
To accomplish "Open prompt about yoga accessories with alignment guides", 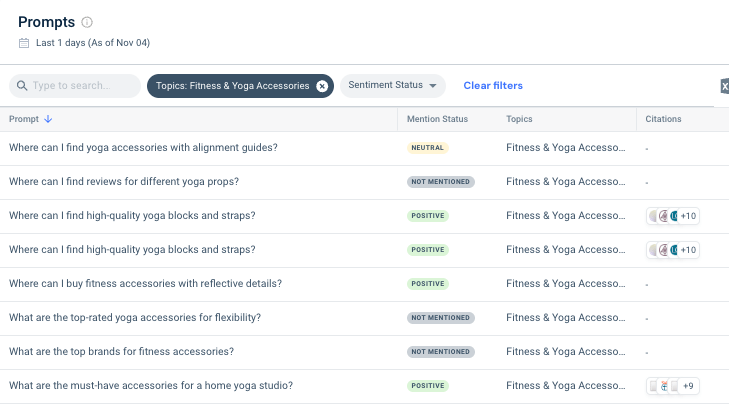I will [x=143, y=147].
